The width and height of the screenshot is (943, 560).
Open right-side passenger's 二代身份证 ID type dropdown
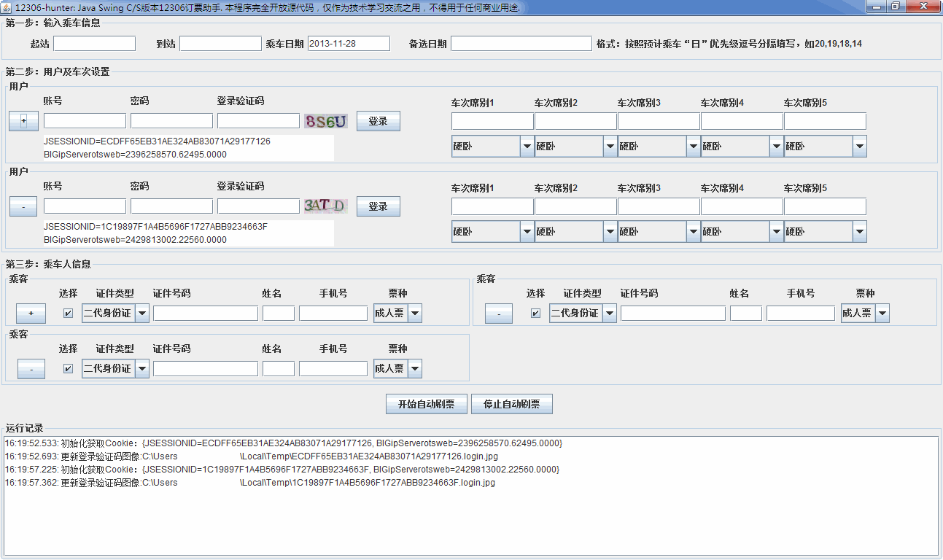pyautogui.click(x=583, y=314)
